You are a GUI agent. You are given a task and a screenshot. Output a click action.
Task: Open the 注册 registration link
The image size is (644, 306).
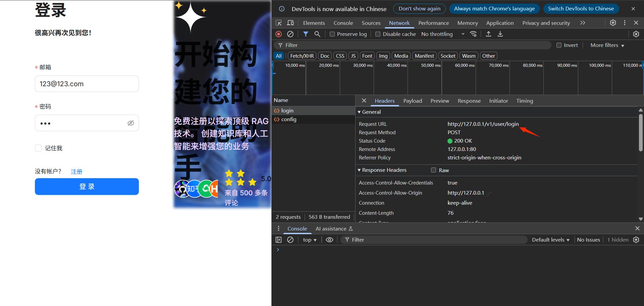coord(76,171)
